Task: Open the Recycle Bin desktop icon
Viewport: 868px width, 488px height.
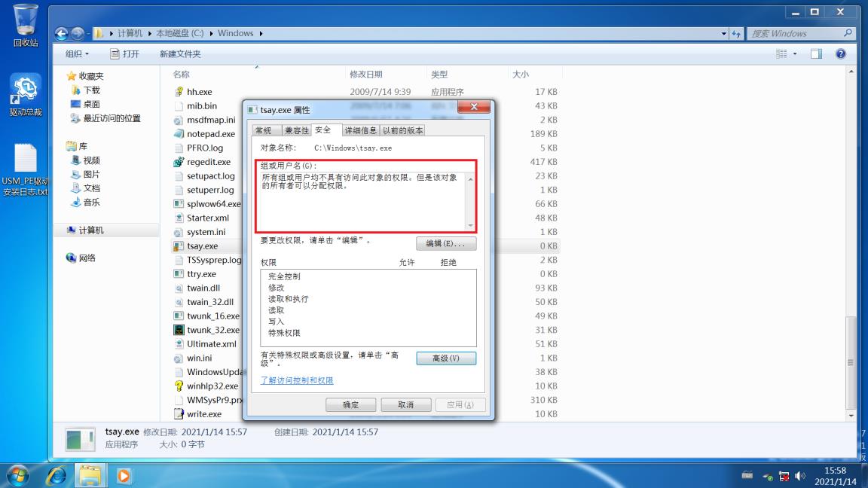Action: tap(26, 26)
